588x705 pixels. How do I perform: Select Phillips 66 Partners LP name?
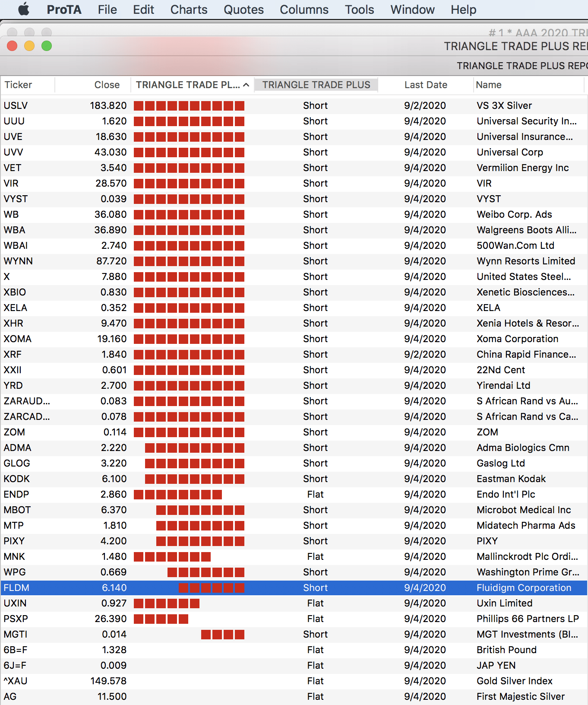click(528, 619)
